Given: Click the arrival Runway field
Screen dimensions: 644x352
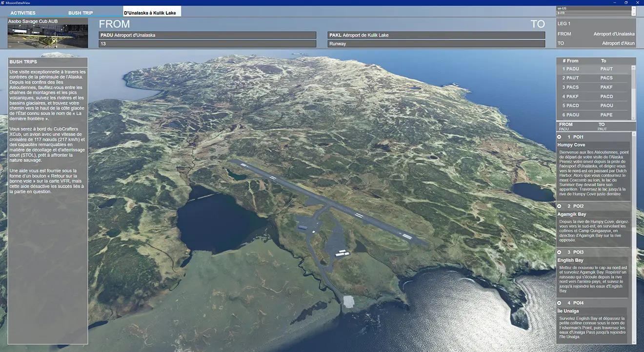Looking at the screenshot, I should 436,44.
